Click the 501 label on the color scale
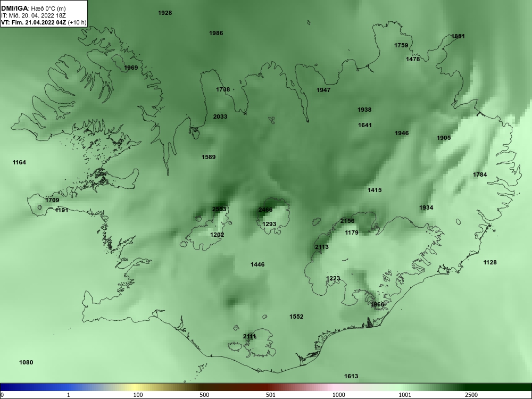 pyautogui.click(x=271, y=395)
